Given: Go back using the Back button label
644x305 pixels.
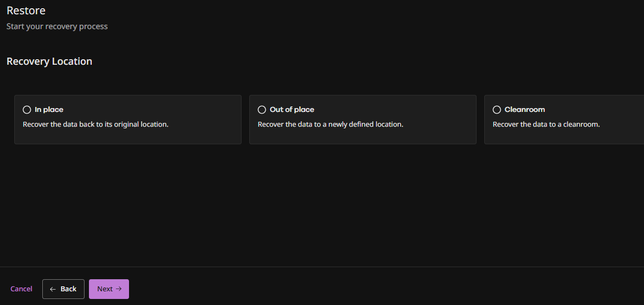Looking at the screenshot, I should (x=69, y=289).
